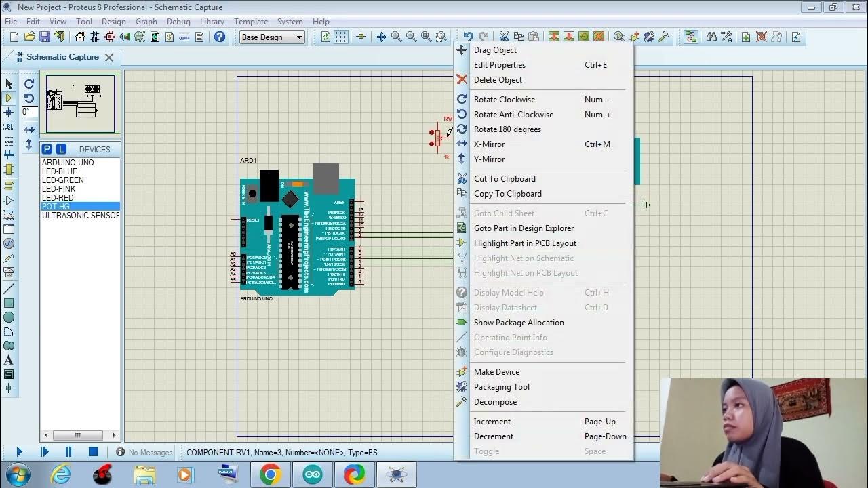Viewport: 868px width, 488px height.
Task: Open the Library menu
Action: point(212,22)
